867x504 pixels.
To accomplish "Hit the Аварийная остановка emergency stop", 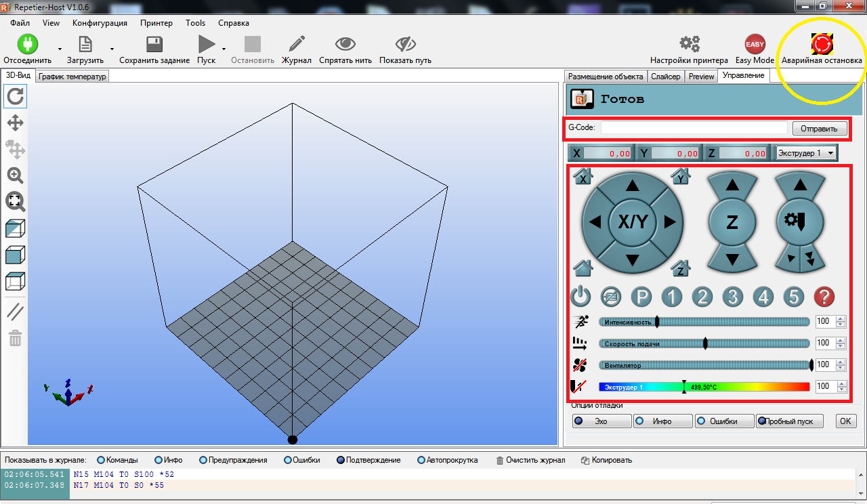I will (822, 44).
